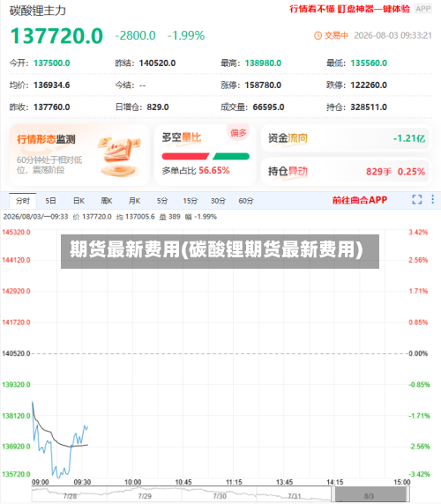Image resolution: width=441 pixels, height=504 pixels.
Task: Click the clock icon beside 交易中
Action: tap(318, 35)
